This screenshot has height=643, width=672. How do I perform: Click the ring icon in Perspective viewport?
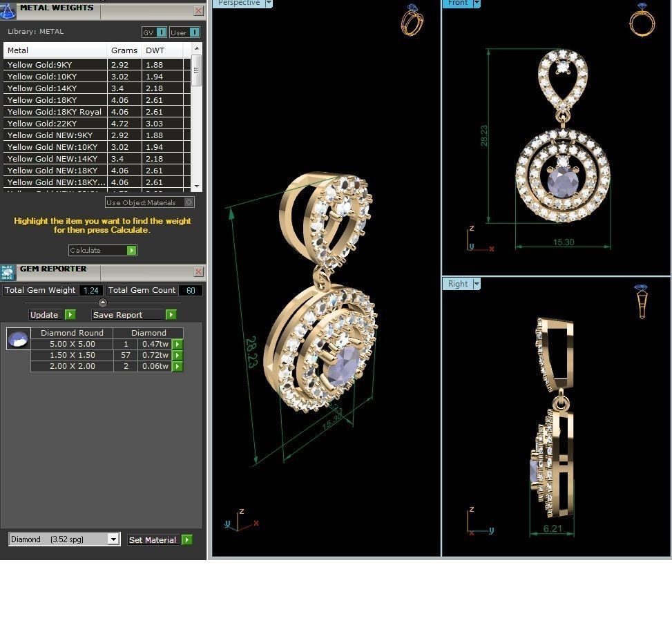pos(412,20)
